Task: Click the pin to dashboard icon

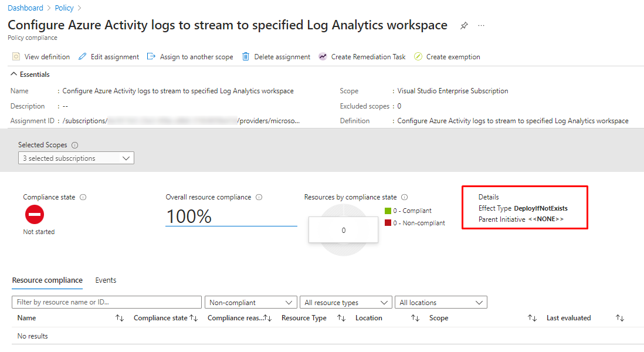Action: pyautogui.click(x=464, y=26)
